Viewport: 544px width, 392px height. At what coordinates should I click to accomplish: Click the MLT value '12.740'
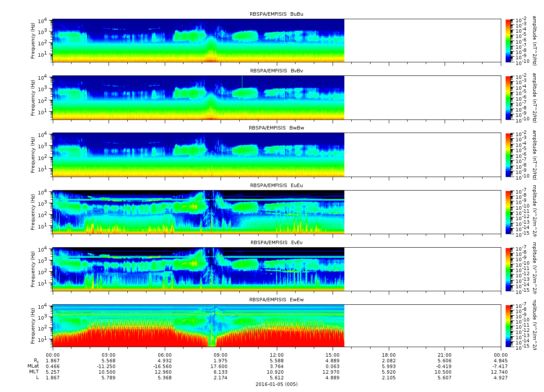(500, 372)
